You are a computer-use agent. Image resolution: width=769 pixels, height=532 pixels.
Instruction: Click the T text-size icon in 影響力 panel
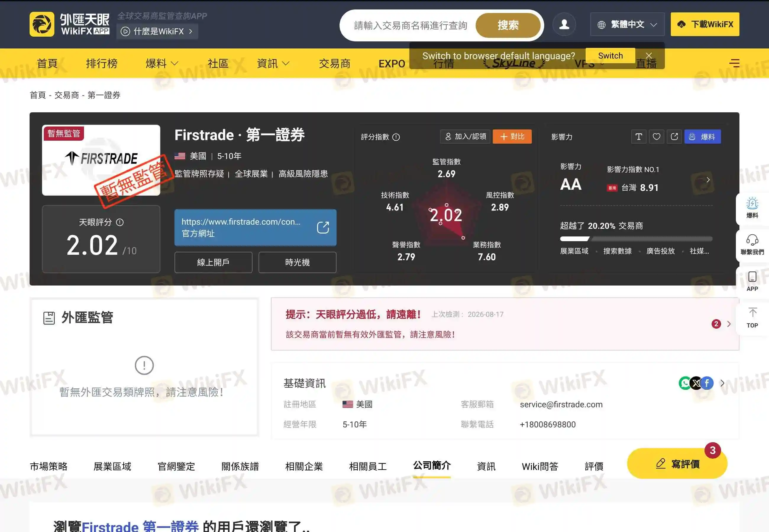(x=639, y=137)
